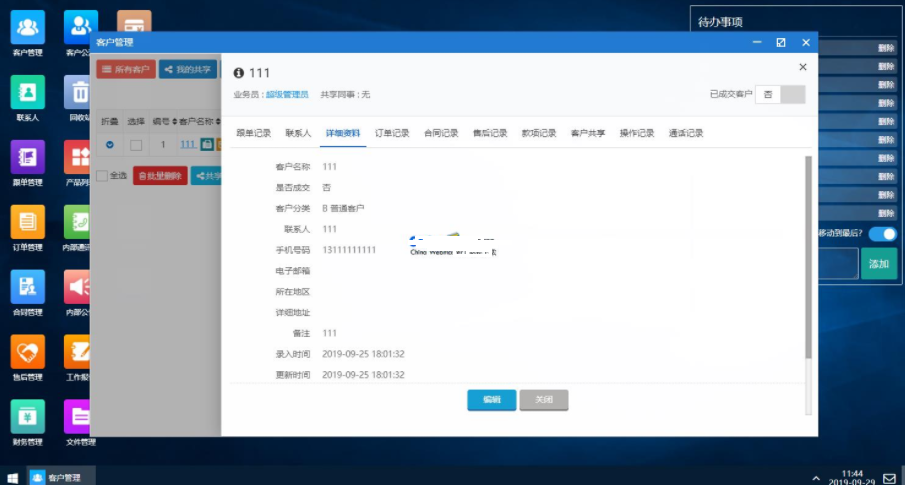Image resolution: width=905 pixels, height=485 pixels.
Task: Open the Windows Start menu
Action: point(12,477)
